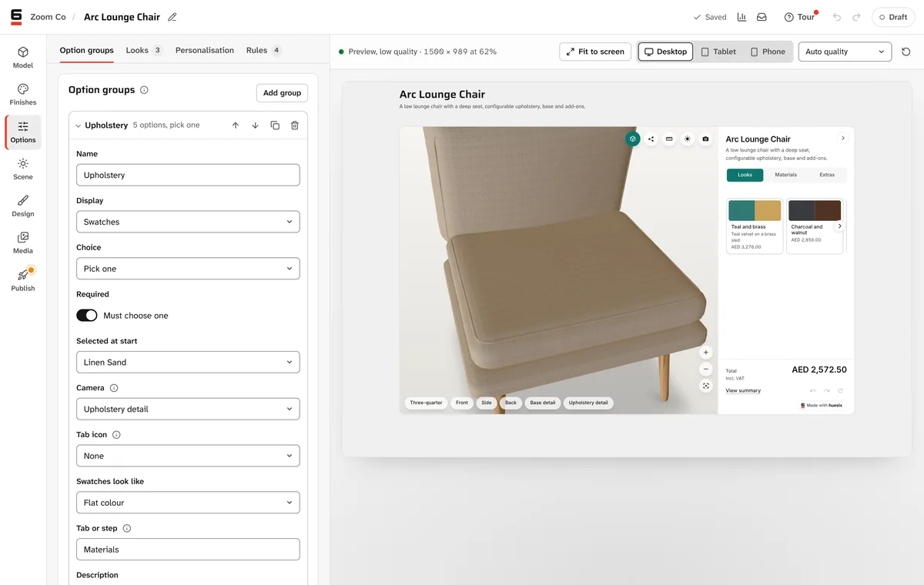Click the Fit to screen button
The height and width of the screenshot is (585, 924).
coord(595,52)
